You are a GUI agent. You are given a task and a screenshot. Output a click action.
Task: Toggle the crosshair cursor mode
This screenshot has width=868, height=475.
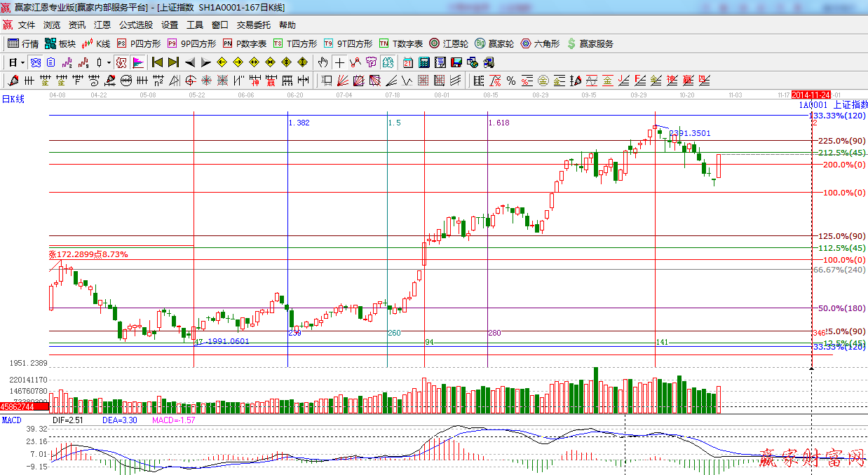tap(340, 62)
